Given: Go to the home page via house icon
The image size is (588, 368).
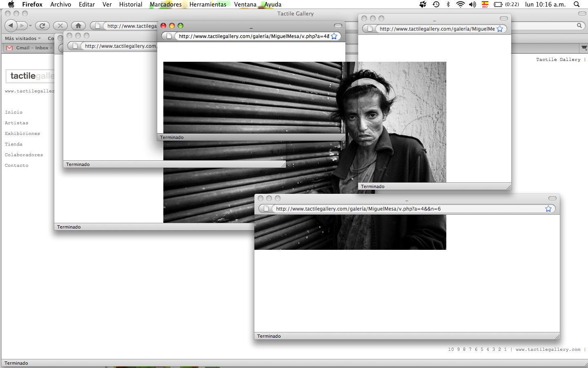Looking at the screenshot, I should (x=78, y=26).
